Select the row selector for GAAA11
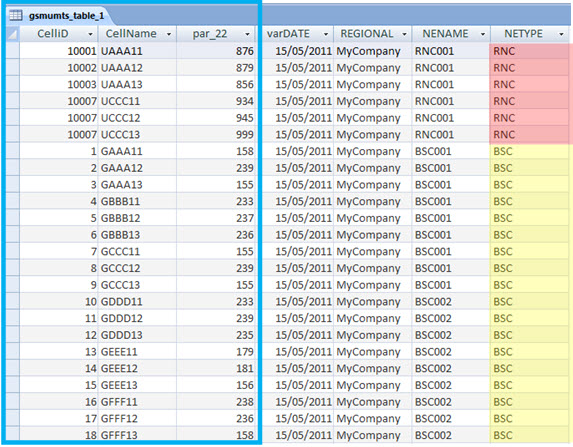Viewport: 573px width, 447px height. click(13, 151)
